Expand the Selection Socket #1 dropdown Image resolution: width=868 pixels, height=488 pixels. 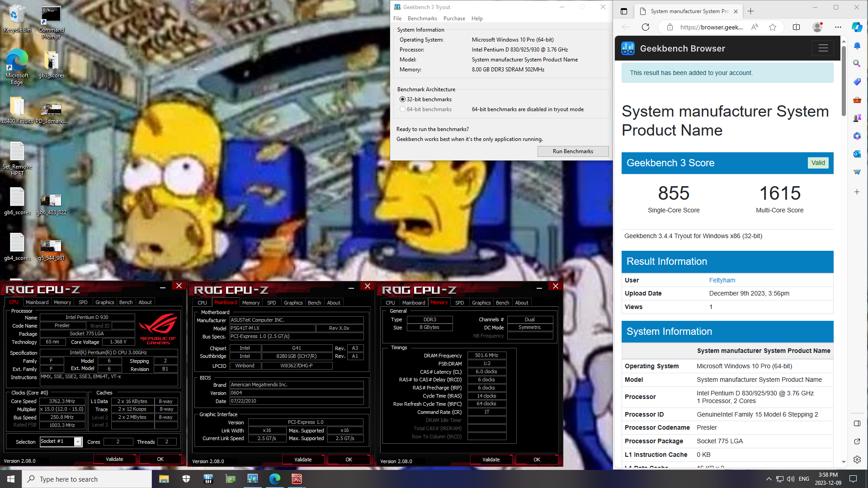point(78,441)
